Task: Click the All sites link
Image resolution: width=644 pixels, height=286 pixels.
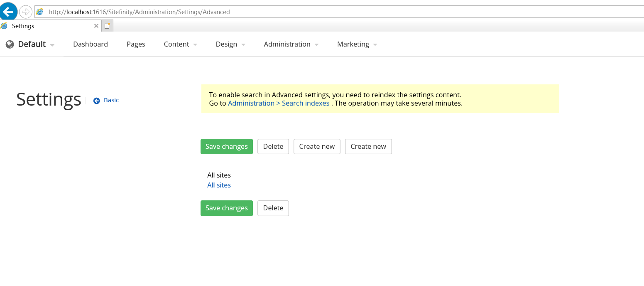Action: (219, 185)
